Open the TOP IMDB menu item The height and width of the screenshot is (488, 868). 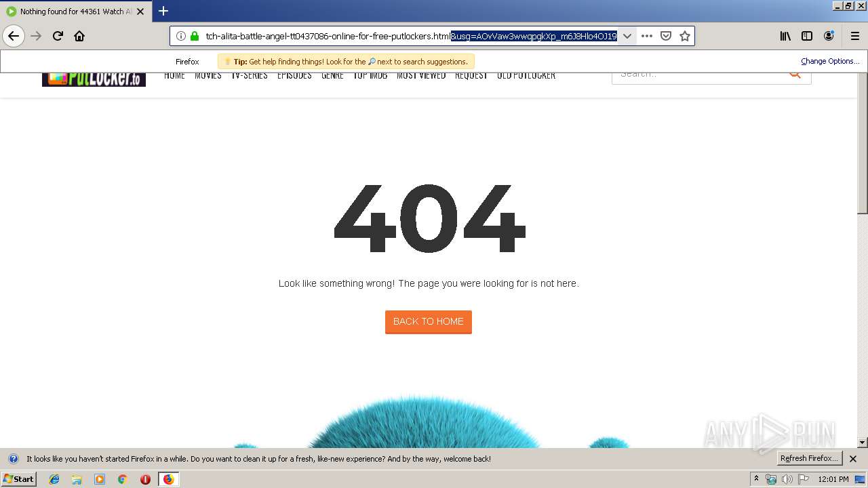370,75
